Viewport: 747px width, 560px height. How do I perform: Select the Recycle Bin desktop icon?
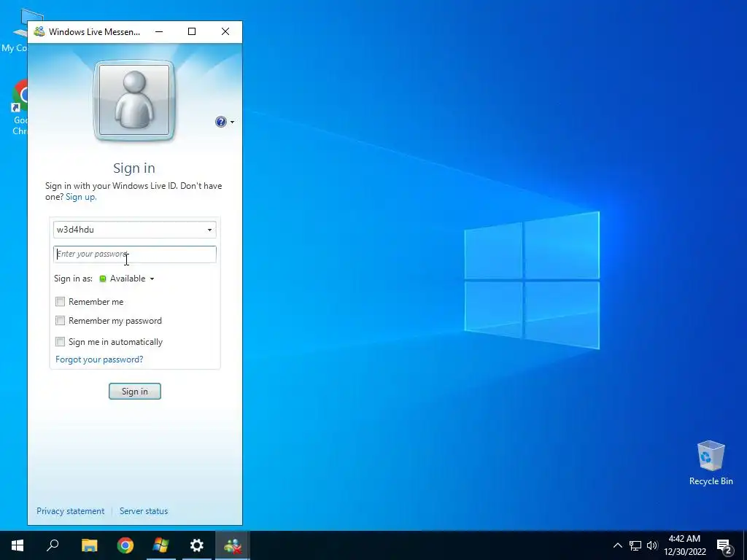point(711,463)
